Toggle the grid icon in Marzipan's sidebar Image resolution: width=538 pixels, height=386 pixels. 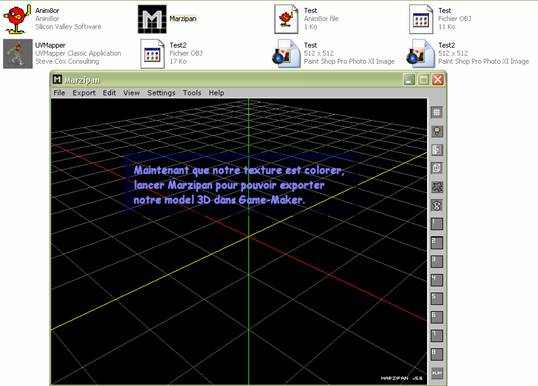click(437, 113)
